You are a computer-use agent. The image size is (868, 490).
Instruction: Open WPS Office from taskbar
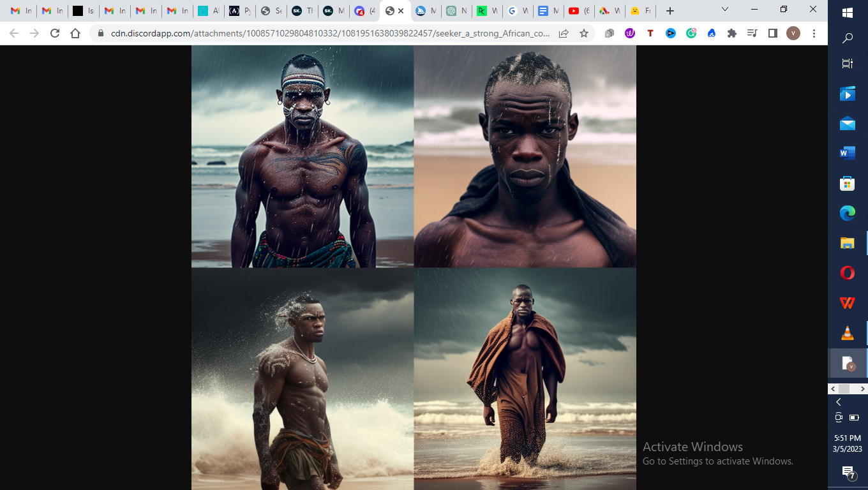[x=848, y=303]
